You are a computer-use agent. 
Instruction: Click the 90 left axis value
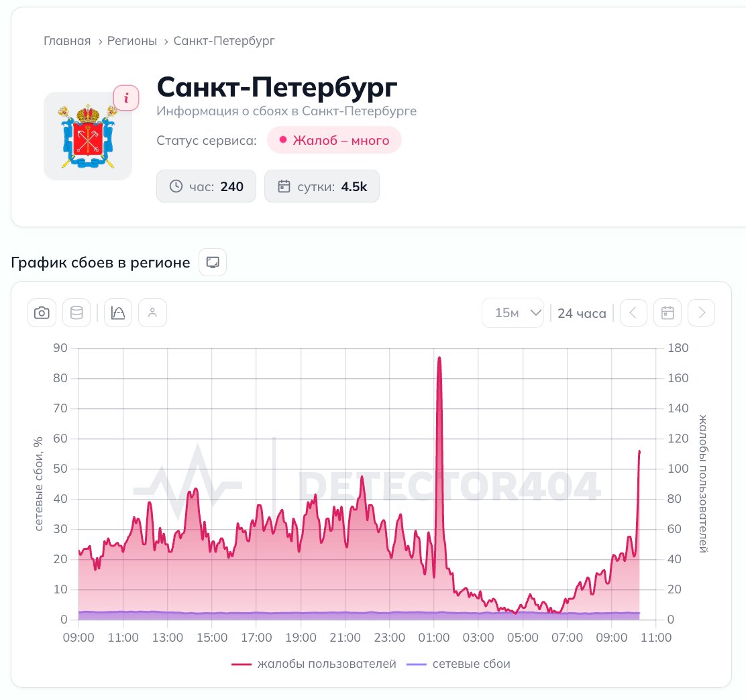60,348
